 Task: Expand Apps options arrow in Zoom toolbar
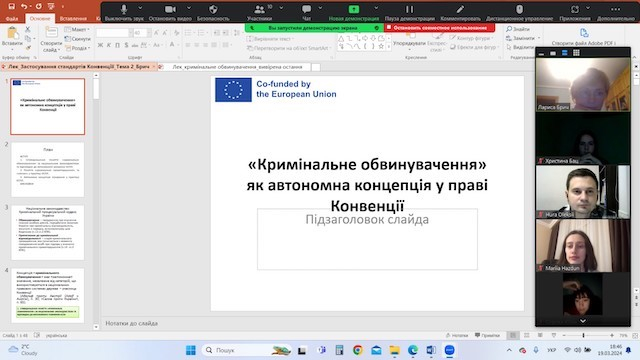click(x=588, y=8)
